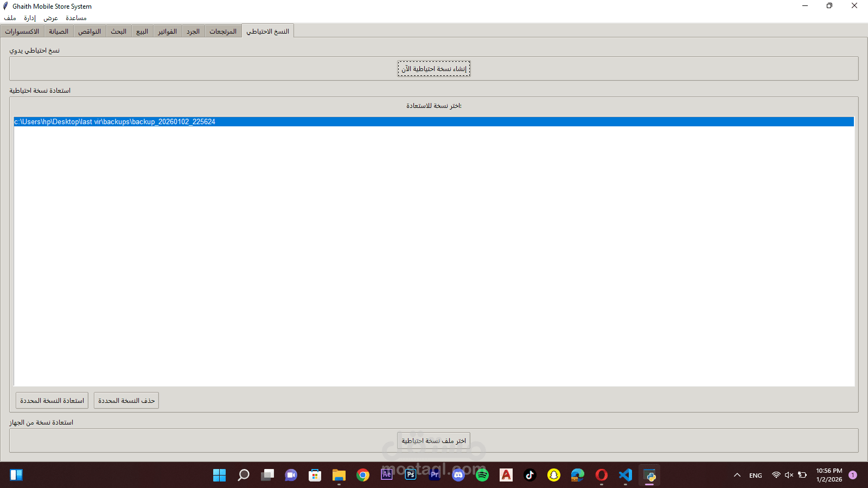
Task: Click حذف النسخة المحددة button
Action: click(x=126, y=401)
